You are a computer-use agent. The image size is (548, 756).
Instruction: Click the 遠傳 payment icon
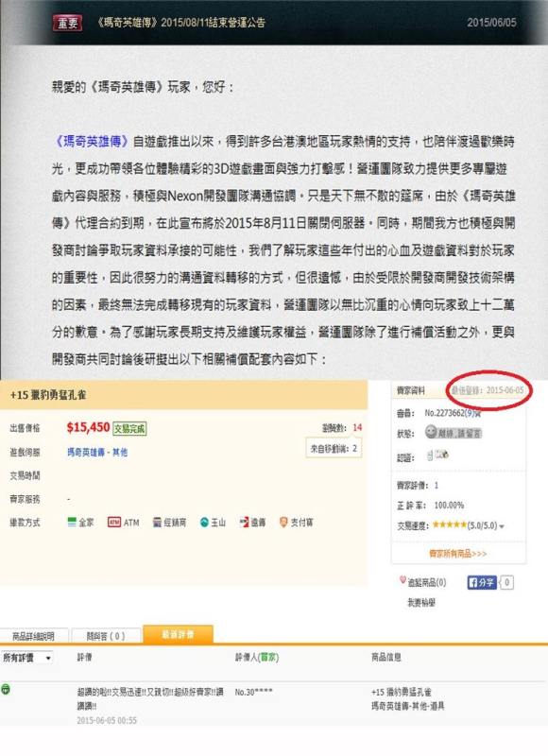point(245,523)
